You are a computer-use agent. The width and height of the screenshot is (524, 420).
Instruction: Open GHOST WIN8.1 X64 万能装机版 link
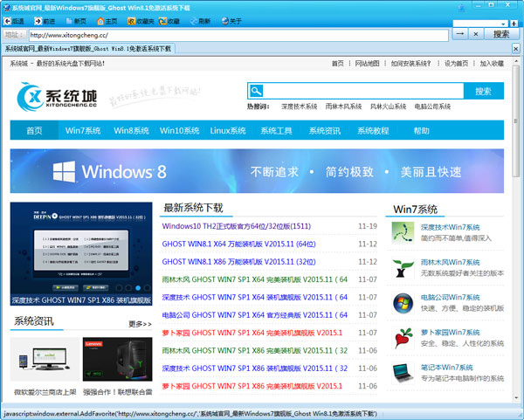238,244
